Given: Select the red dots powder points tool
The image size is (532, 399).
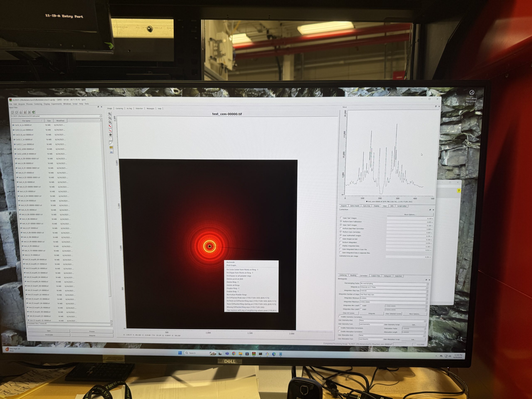Looking at the screenshot, I should pos(110,126).
